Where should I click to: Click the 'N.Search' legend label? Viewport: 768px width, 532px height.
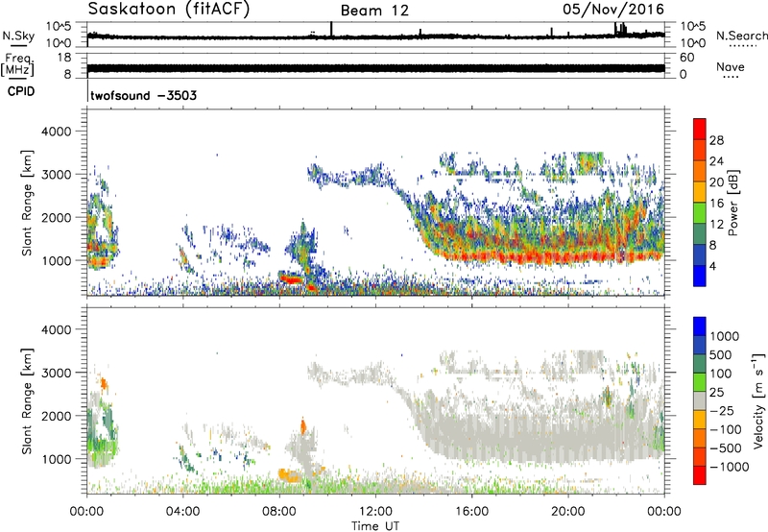click(742, 36)
